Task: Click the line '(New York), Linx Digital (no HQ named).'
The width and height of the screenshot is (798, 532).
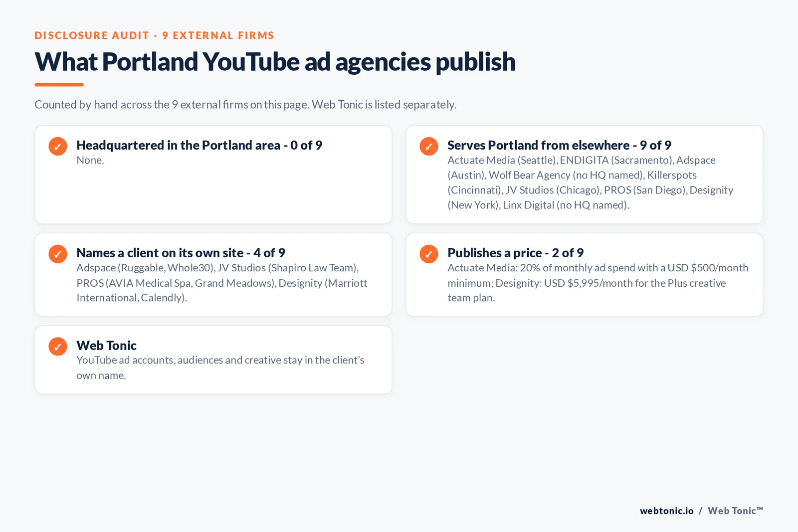Action: tap(538, 205)
